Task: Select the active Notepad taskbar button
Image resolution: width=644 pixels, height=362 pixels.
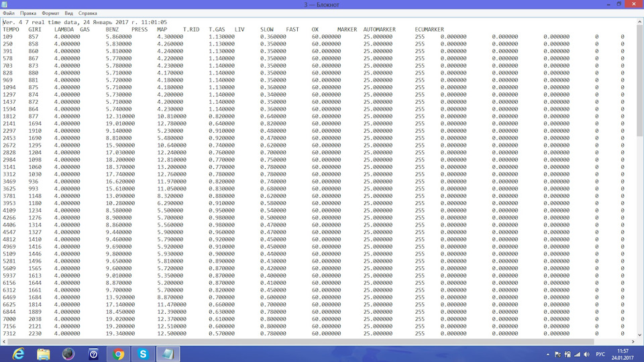Action: 168,354
